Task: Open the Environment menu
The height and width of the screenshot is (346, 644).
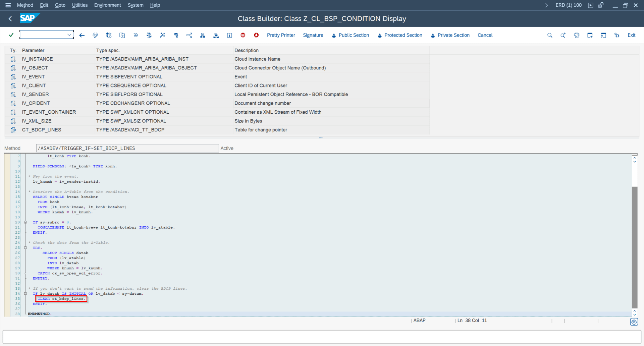Action: [107, 5]
